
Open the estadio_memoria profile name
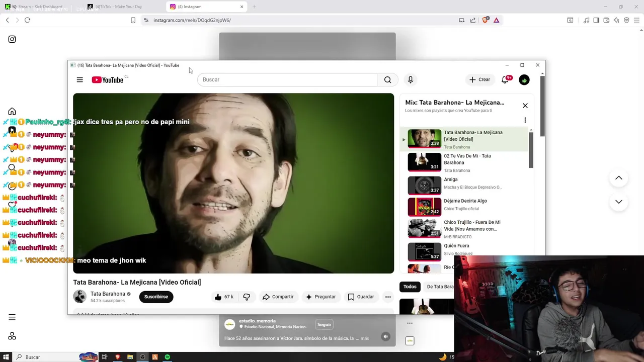pyautogui.click(x=257, y=321)
